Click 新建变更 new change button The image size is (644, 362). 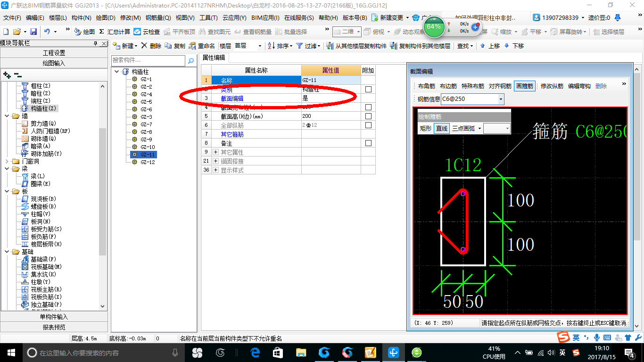[390, 17]
